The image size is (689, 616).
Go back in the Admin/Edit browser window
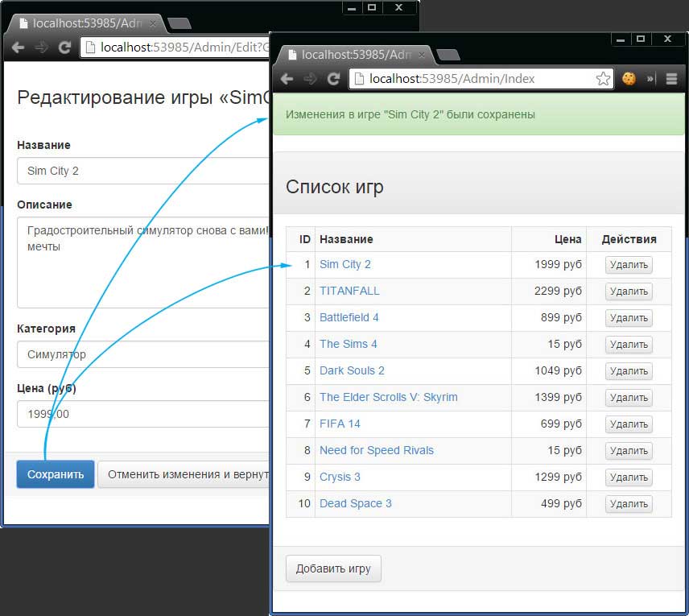click(18, 48)
